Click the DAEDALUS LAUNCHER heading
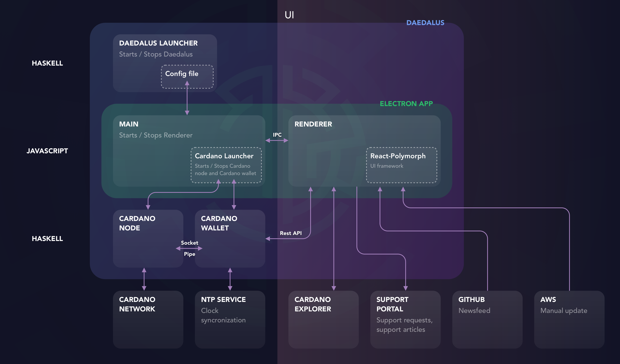Viewport: 620px width, 364px height. [158, 43]
